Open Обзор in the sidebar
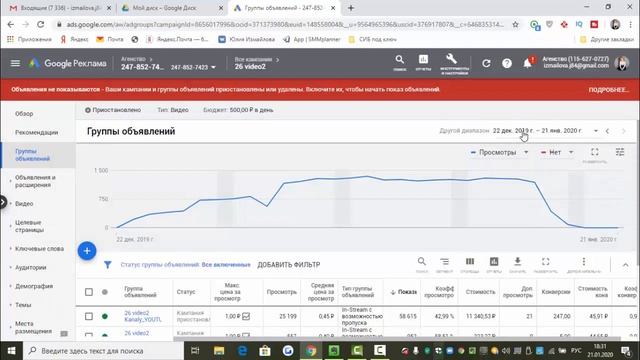Viewport: 640px width, 360px height. [24, 113]
